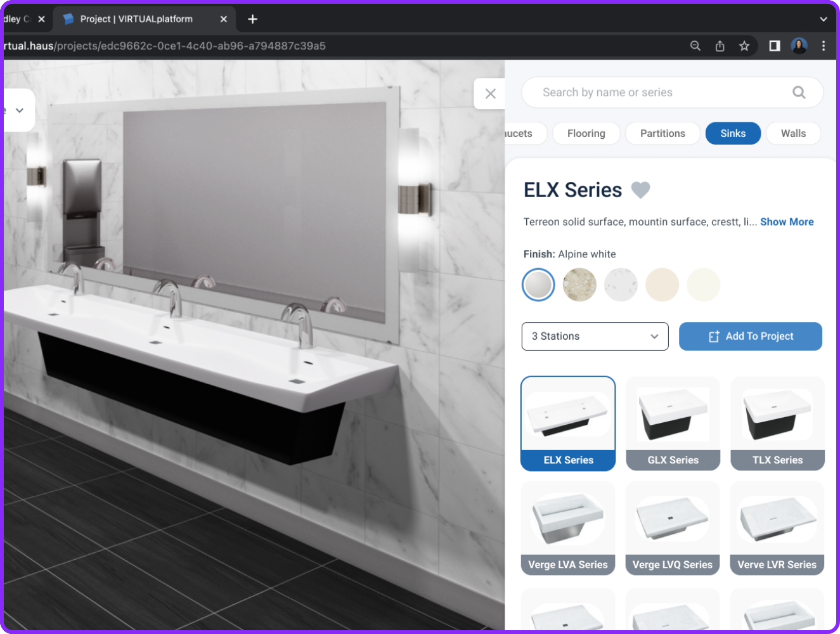The width and height of the screenshot is (840, 634).
Task: Select the TLX Series sink thumbnail
Action: pyautogui.click(x=777, y=424)
